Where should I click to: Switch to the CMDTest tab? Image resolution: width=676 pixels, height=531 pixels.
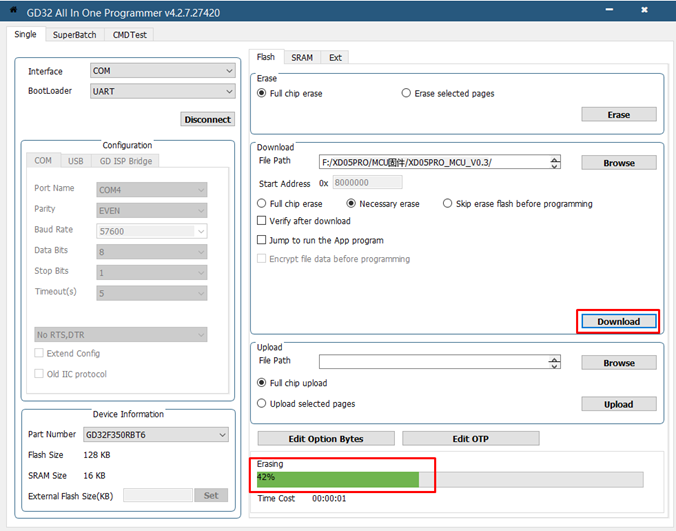pyautogui.click(x=131, y=34)
